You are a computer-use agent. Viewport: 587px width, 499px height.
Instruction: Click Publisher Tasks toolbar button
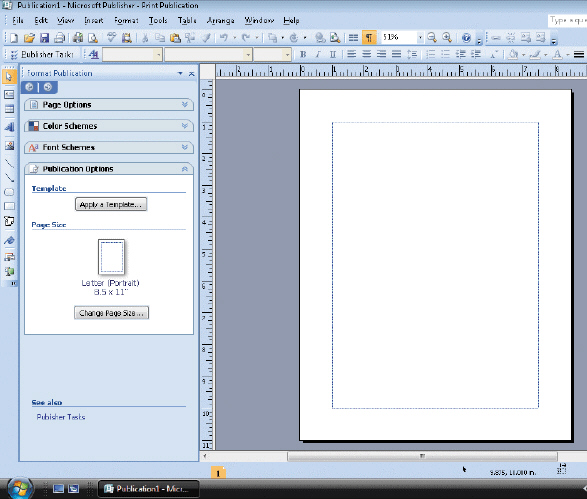coord(42,55)
